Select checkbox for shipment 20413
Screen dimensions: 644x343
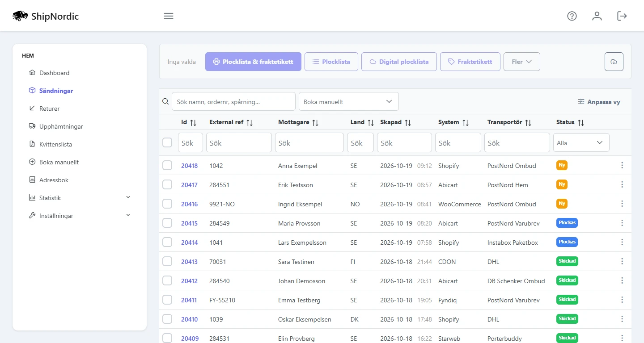point(167,261)
